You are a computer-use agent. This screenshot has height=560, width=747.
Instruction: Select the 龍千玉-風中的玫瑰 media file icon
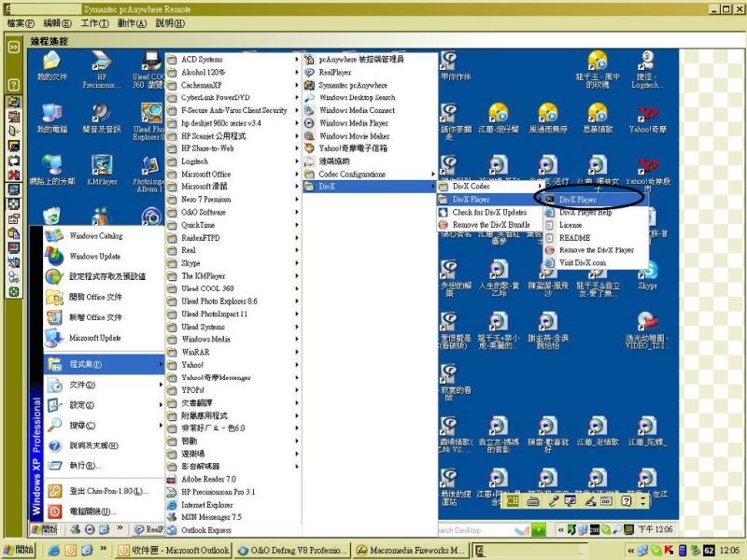[598, 69]
